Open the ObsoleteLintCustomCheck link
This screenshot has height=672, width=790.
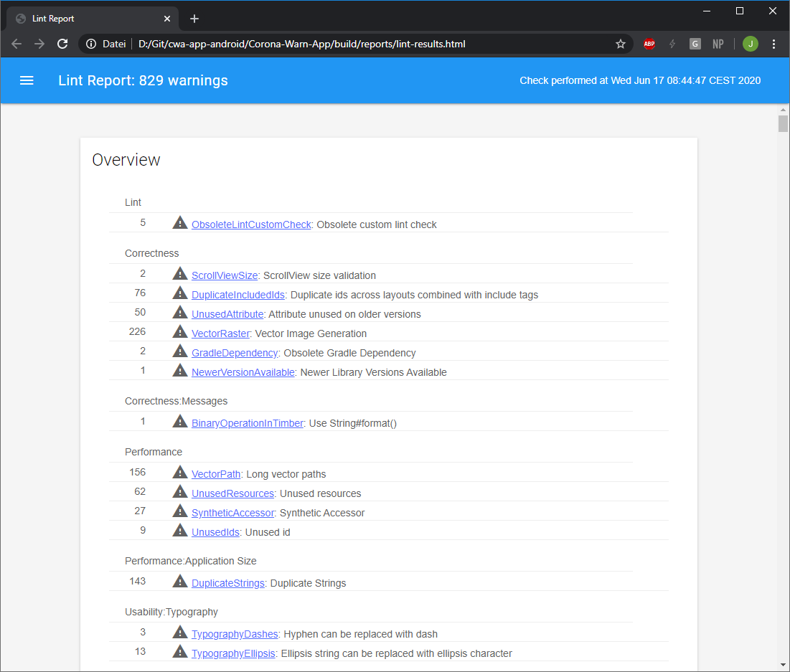click(x=251, y=224)
